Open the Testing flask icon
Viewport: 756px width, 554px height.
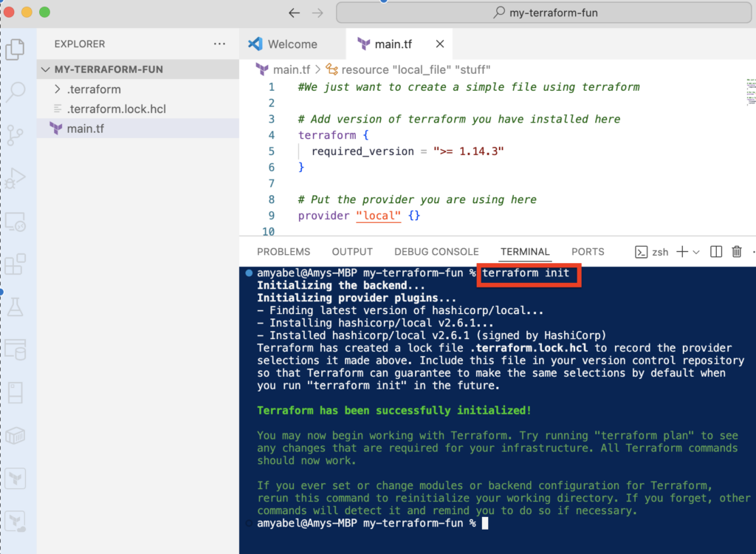(16, 307)
